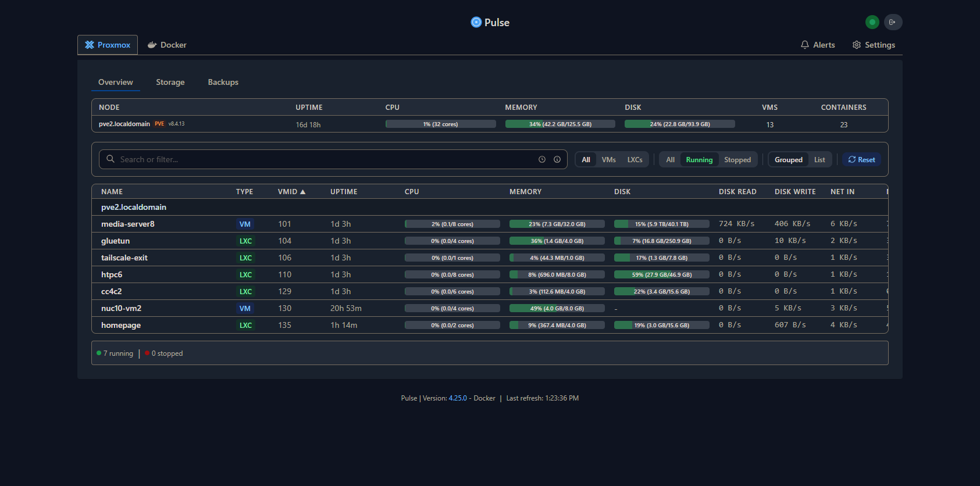The image size is (980, 486).
Task: Open Settings via the gear icon
Action: point(856,45)
